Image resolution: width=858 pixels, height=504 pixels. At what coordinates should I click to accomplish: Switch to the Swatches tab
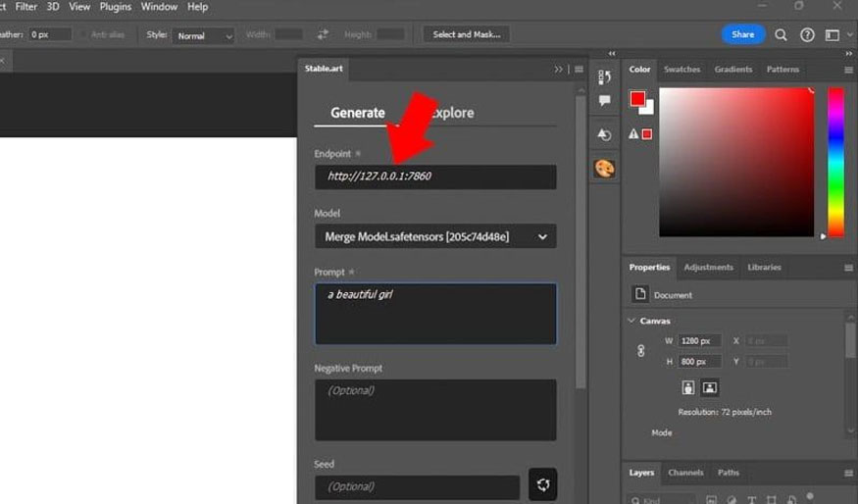[681, 70]
